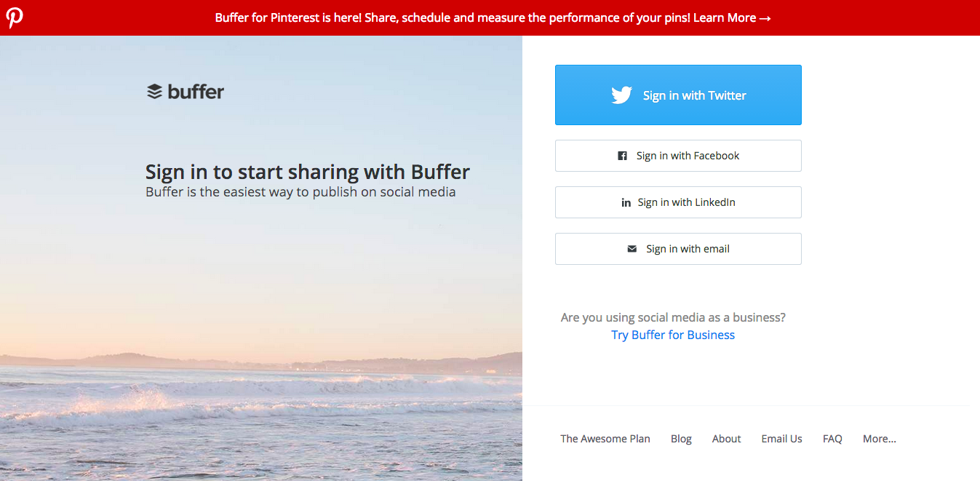
Task: Sign in with email
Action: pos(678,248)
